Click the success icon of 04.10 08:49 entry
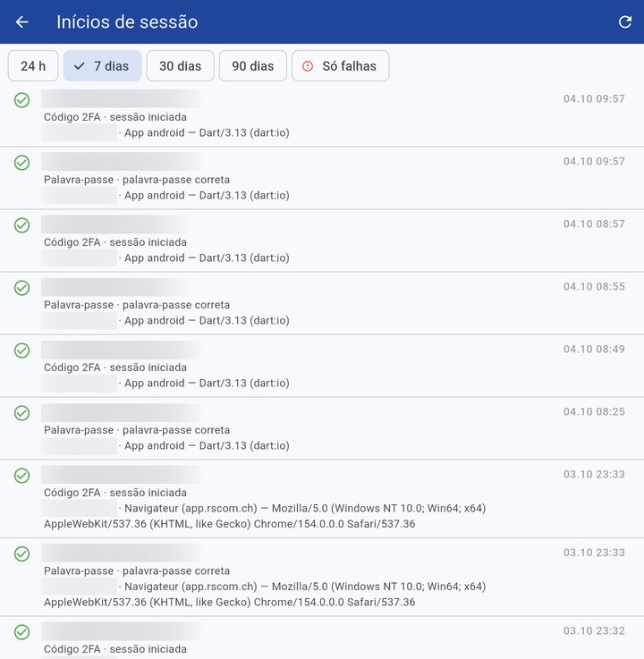Screen dimensions: 644x659 coord(21,351)
